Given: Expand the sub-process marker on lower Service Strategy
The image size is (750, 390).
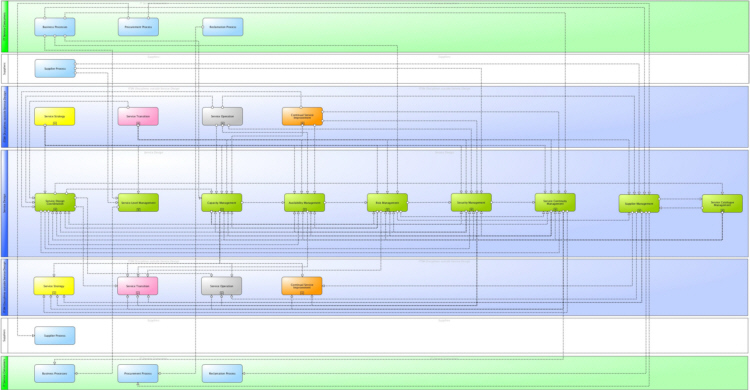Looking at the screenshot, I should pyautogui.click(x=54, y=293).
